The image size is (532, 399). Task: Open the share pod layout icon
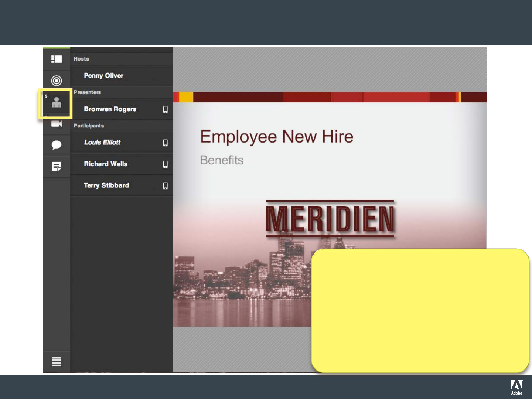coord(57,59)
